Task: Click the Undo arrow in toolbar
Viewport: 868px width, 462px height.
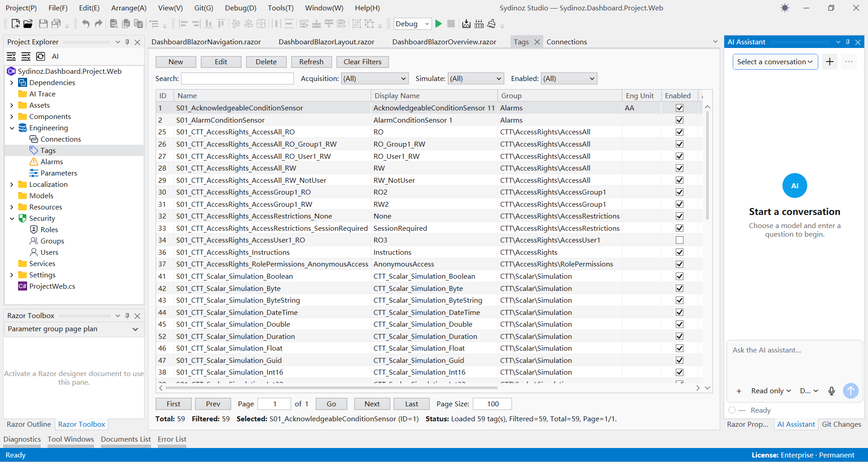Action: click(85, 24)
